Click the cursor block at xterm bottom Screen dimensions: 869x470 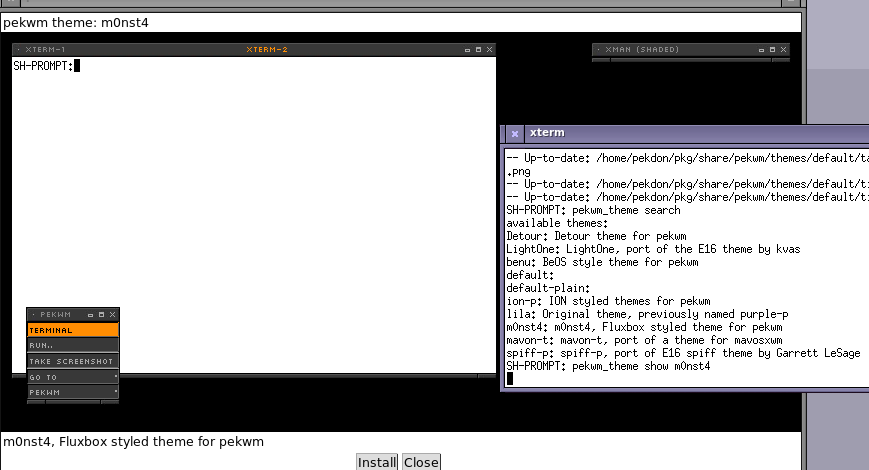pos(510,379)
